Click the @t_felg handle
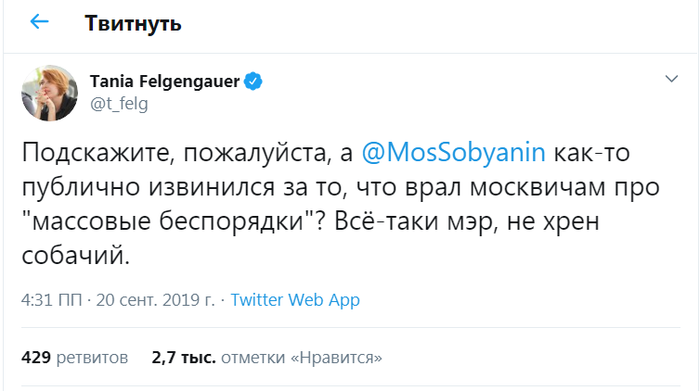Image resolution: width=700 pixels, height=391 pixels. tap(119, 104)
